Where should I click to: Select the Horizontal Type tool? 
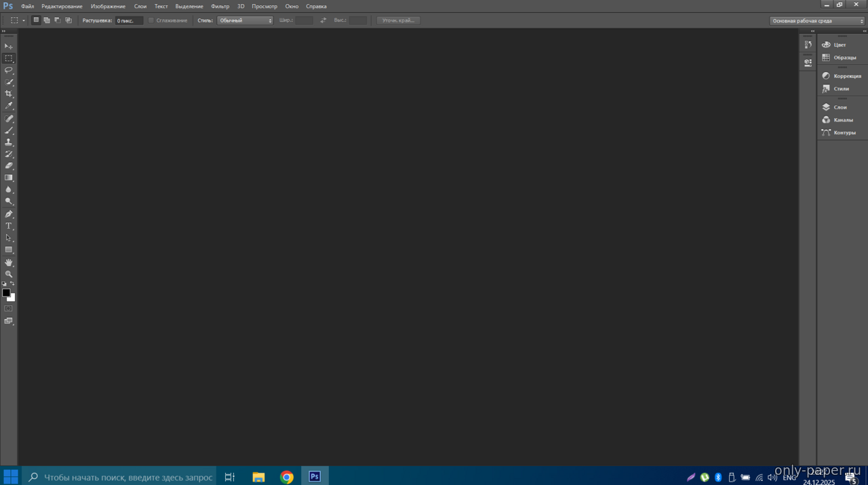point(9,226)
